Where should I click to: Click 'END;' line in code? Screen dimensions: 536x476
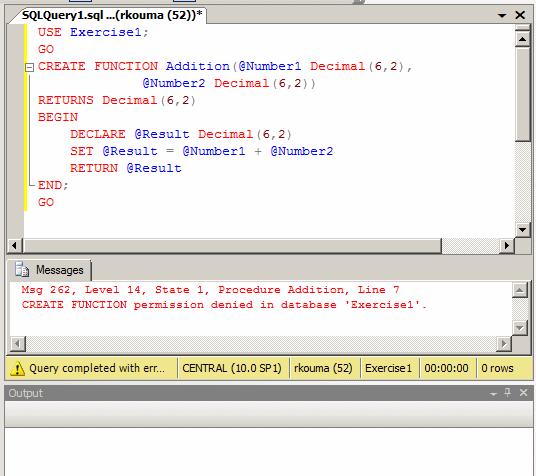(53, 185)
